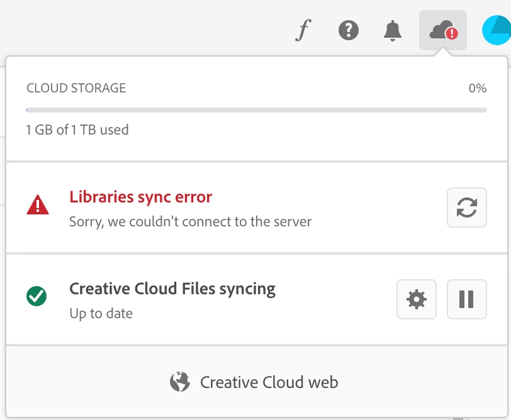Click 'Sorry, we couldn't connect to the server' text

tap(190, 222)
